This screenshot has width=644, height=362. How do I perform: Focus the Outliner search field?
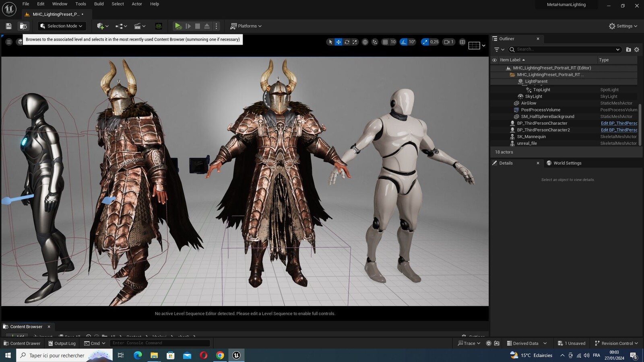click(x=565, y=49)
